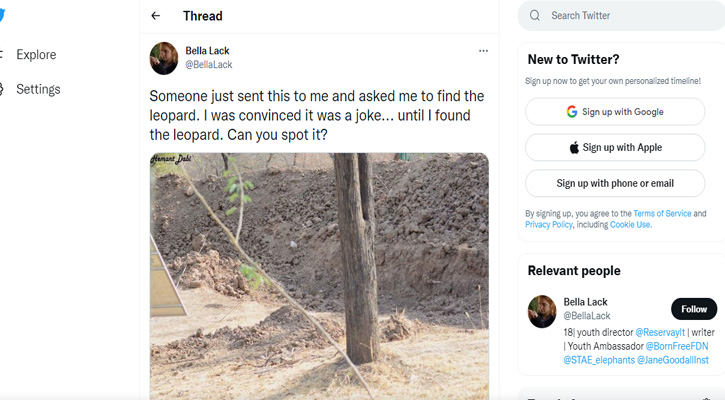Click Bella Lack's avatar on the tweet
Viewport: 725px width, 400px height.
point(164,58)
